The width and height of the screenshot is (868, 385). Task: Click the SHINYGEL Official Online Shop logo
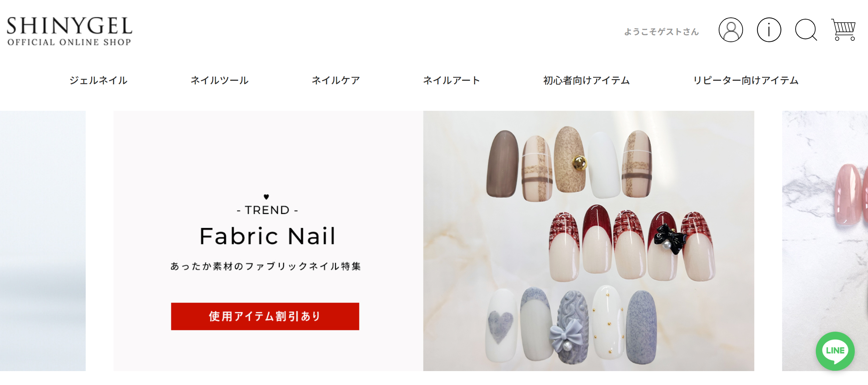coord(69,31)
